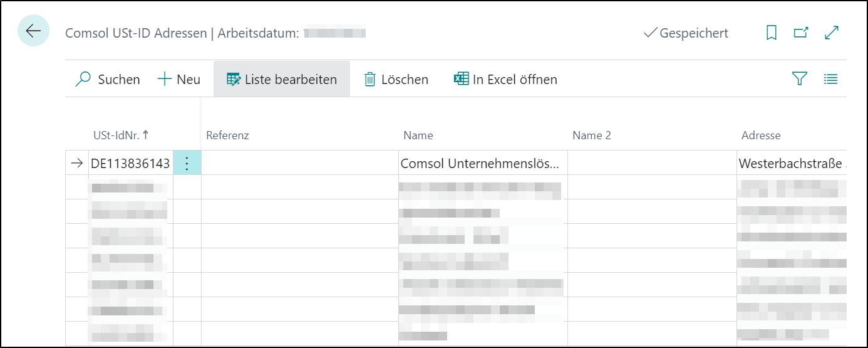Screen dimensions: 868x348
Task: Open row menu three-dots for DE113836143
Action: click(187, 163)
